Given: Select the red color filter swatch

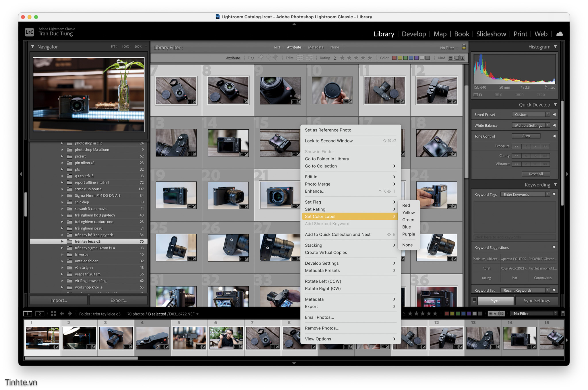Looking at the screenshot, I should pyautogui.click(x=394, y=58).
